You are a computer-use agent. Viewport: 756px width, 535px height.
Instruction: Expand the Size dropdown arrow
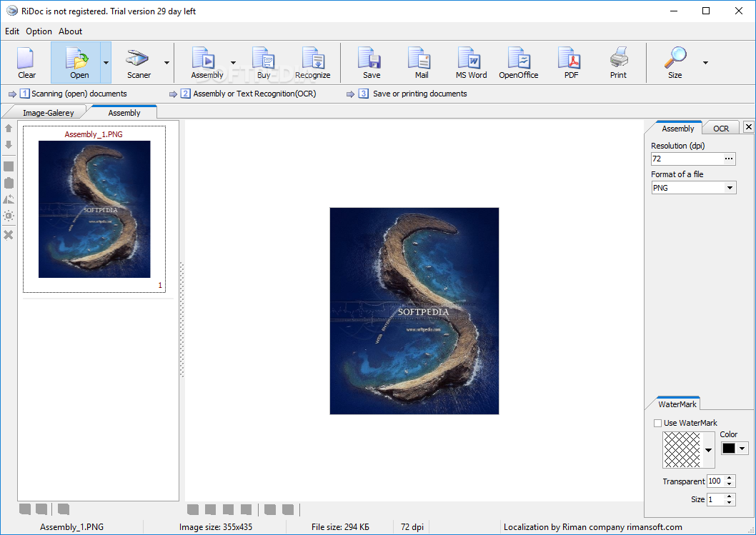(705, 63)
